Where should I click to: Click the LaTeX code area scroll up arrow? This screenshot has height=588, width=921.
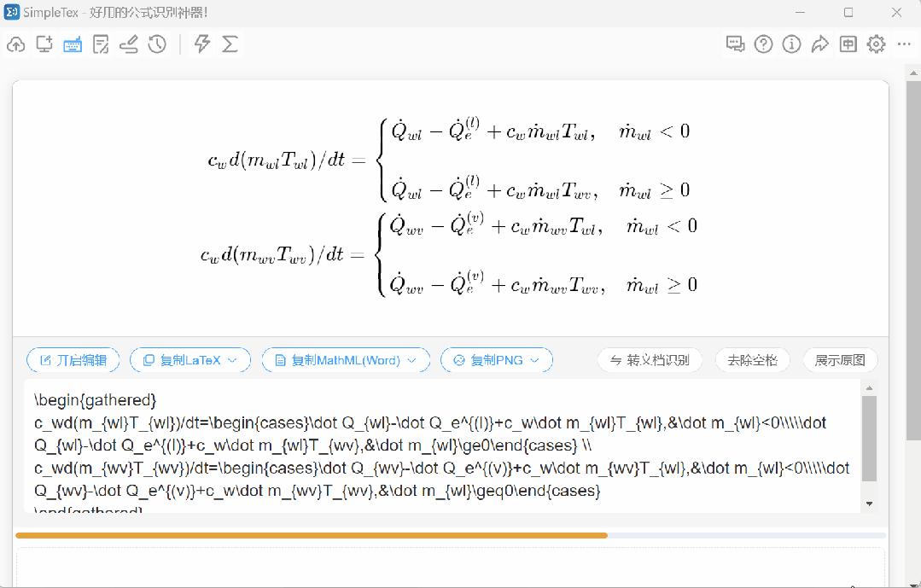coord(869,387)
